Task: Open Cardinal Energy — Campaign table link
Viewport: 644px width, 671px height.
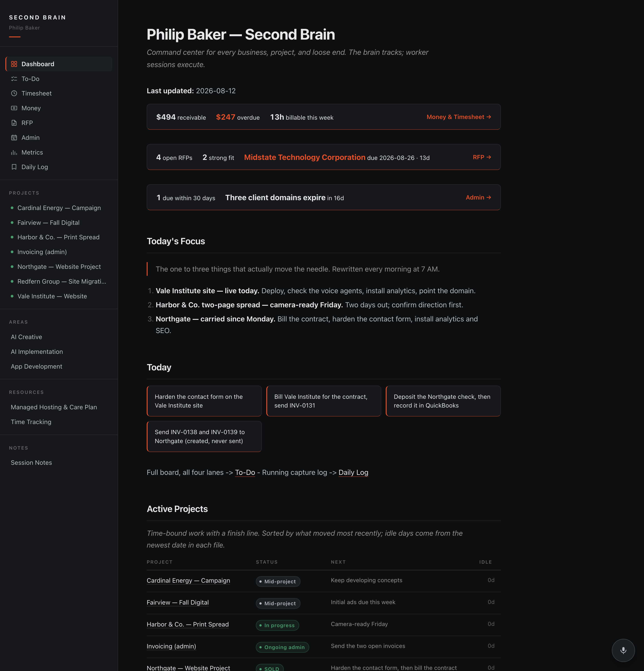Action: pyautogui.click(x=188, y=580)
